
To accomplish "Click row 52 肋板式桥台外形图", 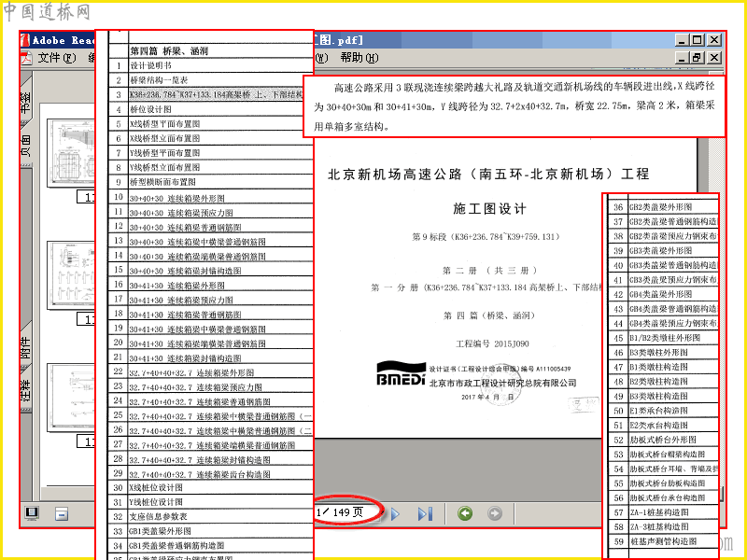I will [x=663, y=440].
